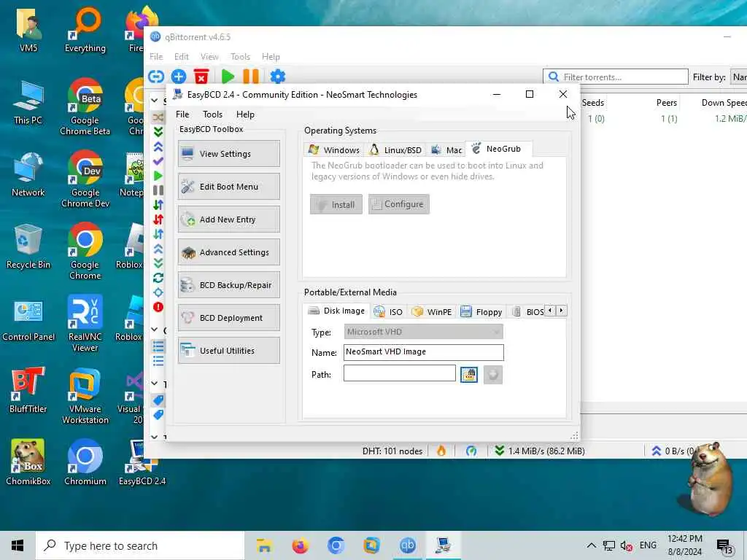Switch to the Floppy media tab
Screen dimensions: 747x560
(x=481, y=312)
